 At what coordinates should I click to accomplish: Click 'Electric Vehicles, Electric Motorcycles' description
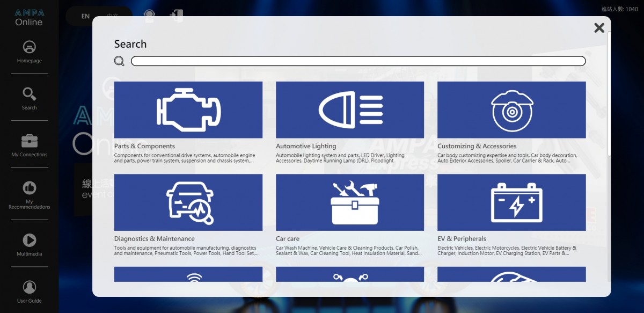pyautogui.click(x=507, y=251)
